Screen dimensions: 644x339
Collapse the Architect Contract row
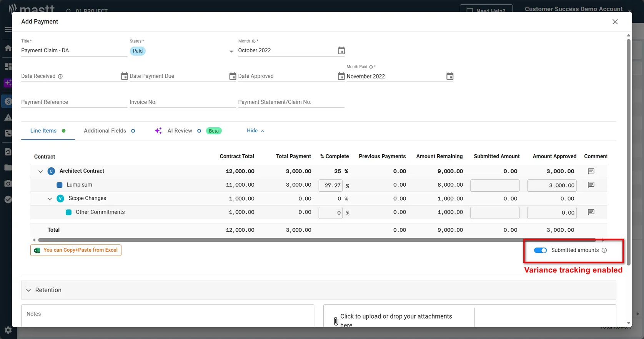[x=40, y=171]
